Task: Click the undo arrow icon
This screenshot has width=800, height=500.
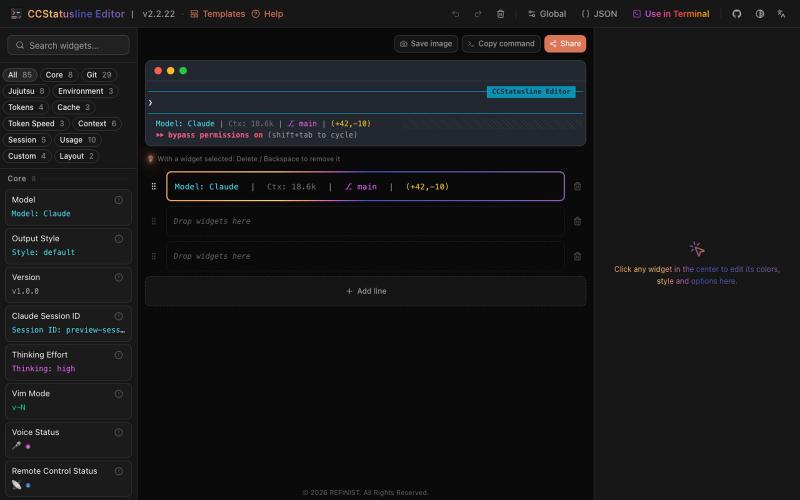Action: (456, 14)
